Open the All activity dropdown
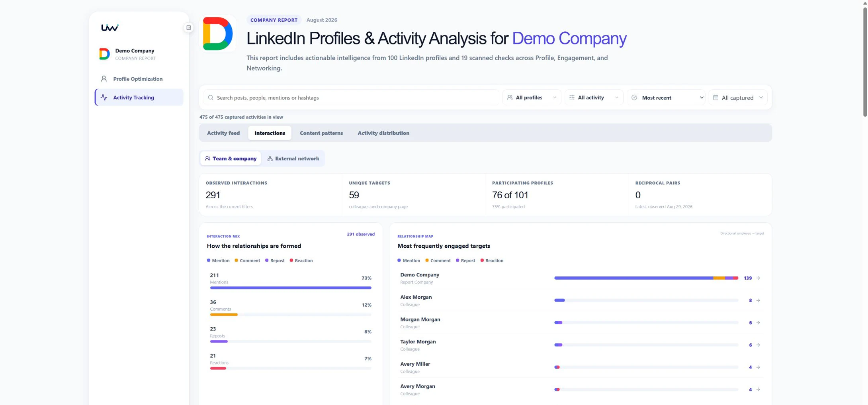This screenshot has width=868, height=405. pos(594,98)
